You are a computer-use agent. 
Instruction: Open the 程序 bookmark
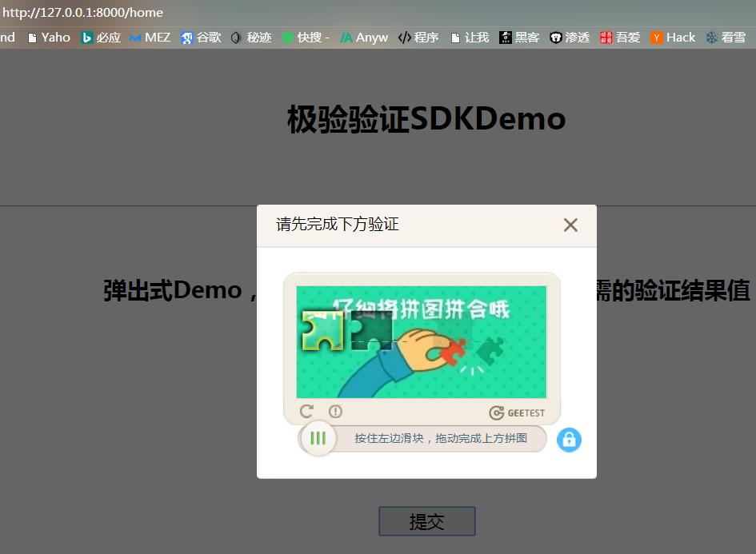pos(418,38)
